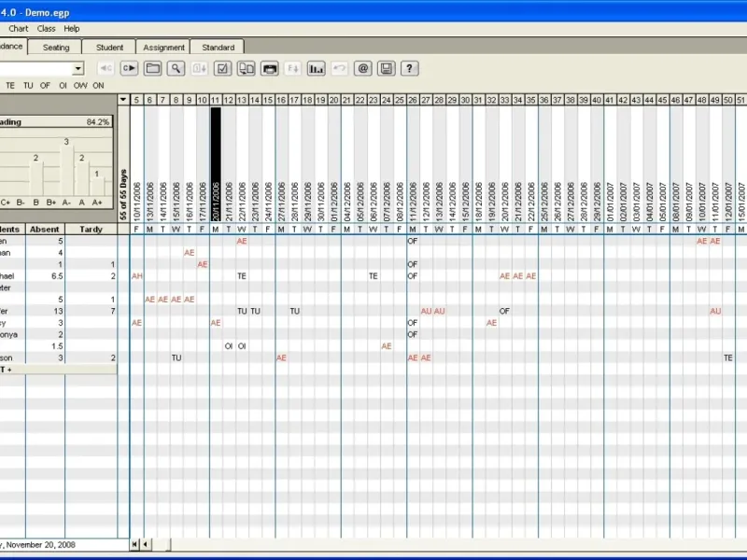Viewport: 747px width, 560px height.
Task: Click the TU cell under 28/11/2006
Action: (294, 311)
